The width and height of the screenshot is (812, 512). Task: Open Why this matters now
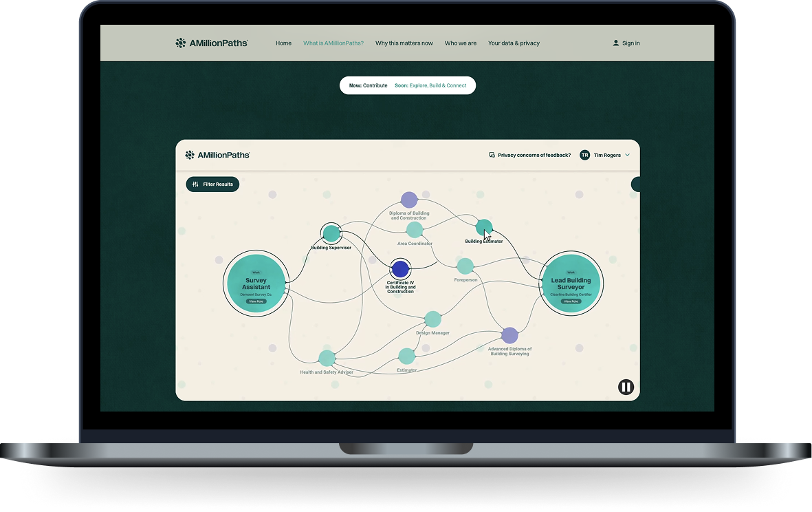[404, 43]
